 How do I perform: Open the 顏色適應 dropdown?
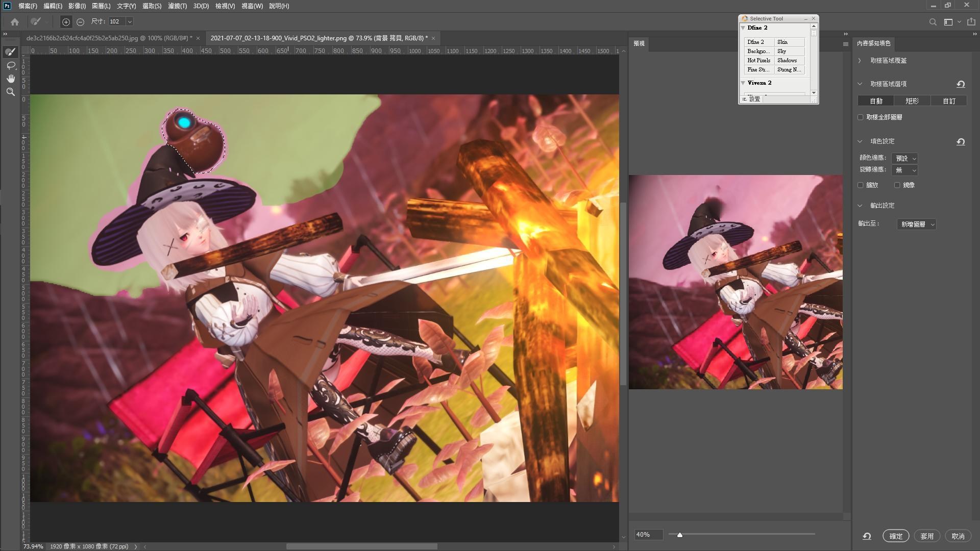click(904, 159)
